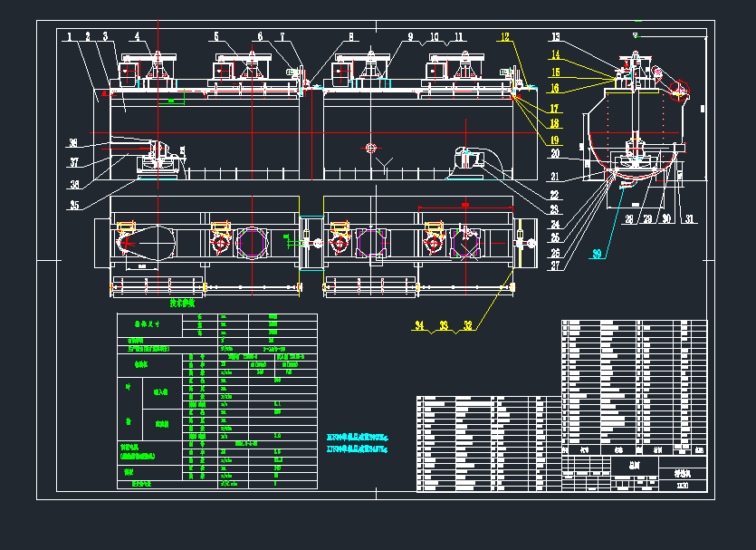Select part callout number 4
This screenshot has height=550, width=756.
[138, 37]
